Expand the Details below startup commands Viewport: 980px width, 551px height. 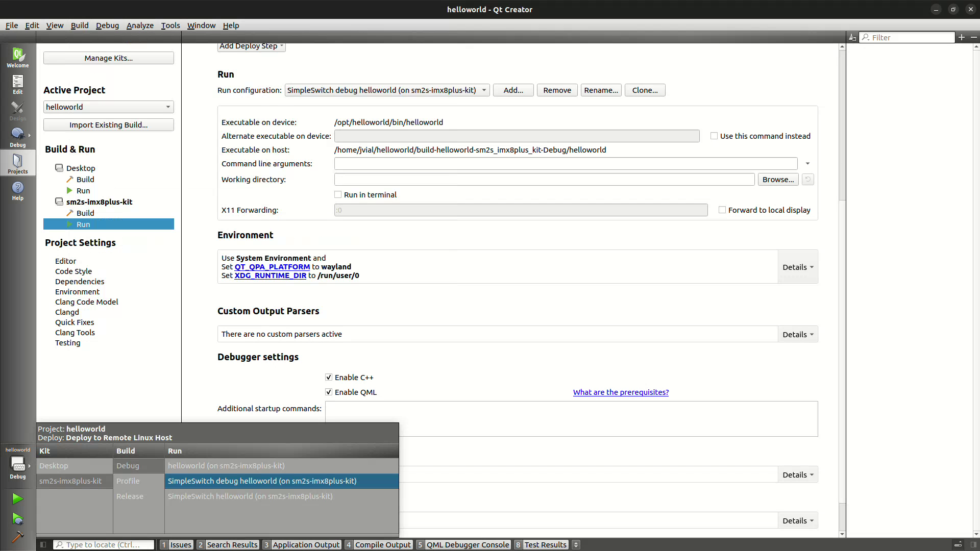[x=798, y=474]
